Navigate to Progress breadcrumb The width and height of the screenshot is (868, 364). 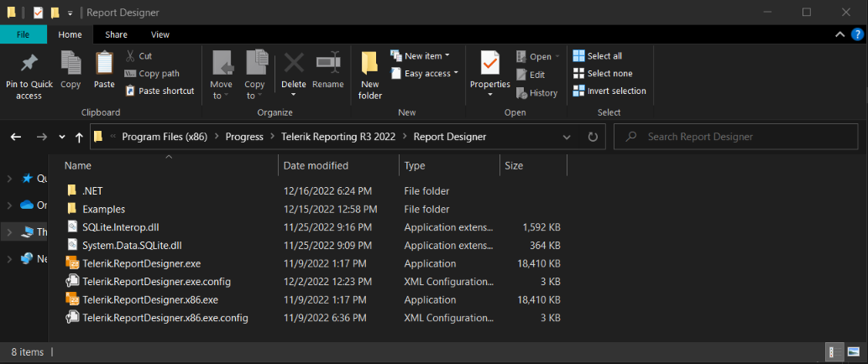[244, 137]
